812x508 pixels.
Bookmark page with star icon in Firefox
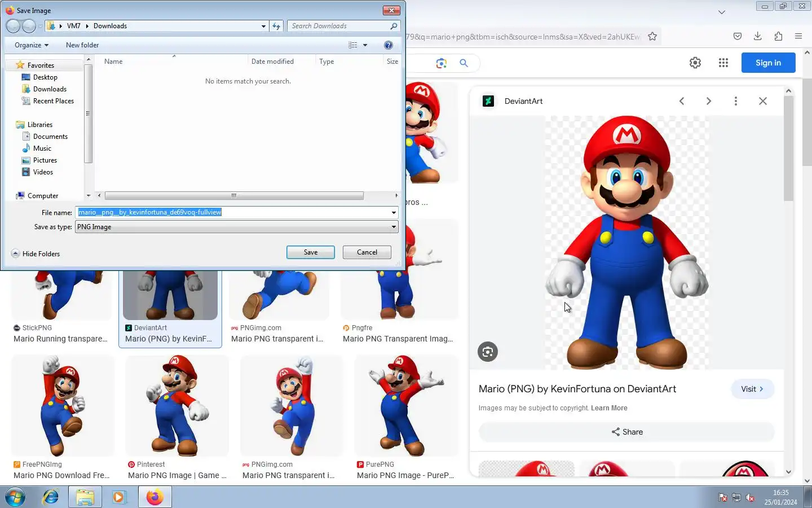click(652, 37)
